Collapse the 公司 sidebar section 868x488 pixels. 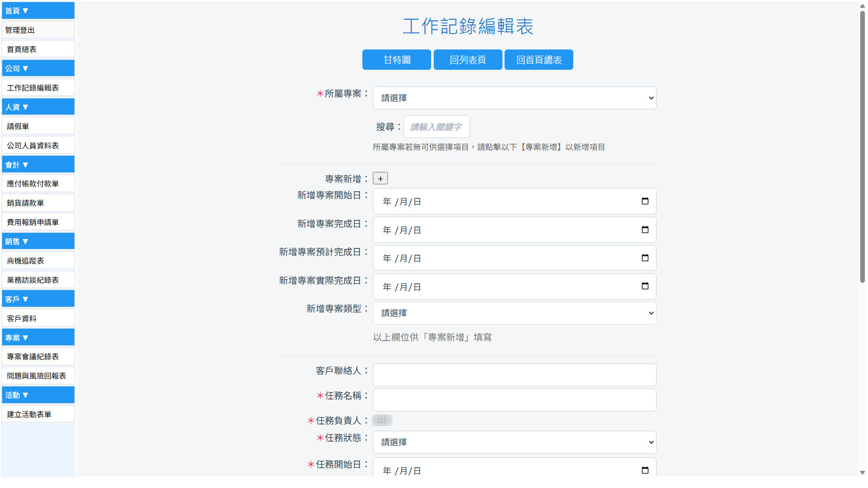38,68
